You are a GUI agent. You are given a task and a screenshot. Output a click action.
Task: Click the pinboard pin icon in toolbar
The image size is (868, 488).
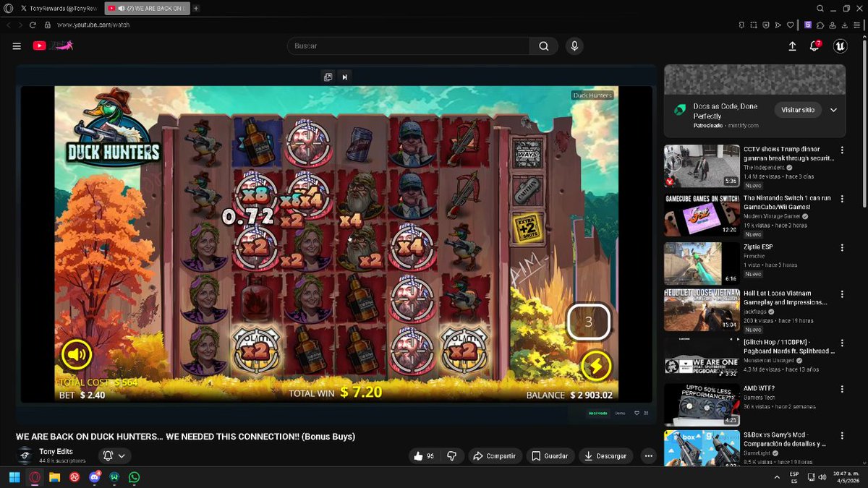[741, 25]
